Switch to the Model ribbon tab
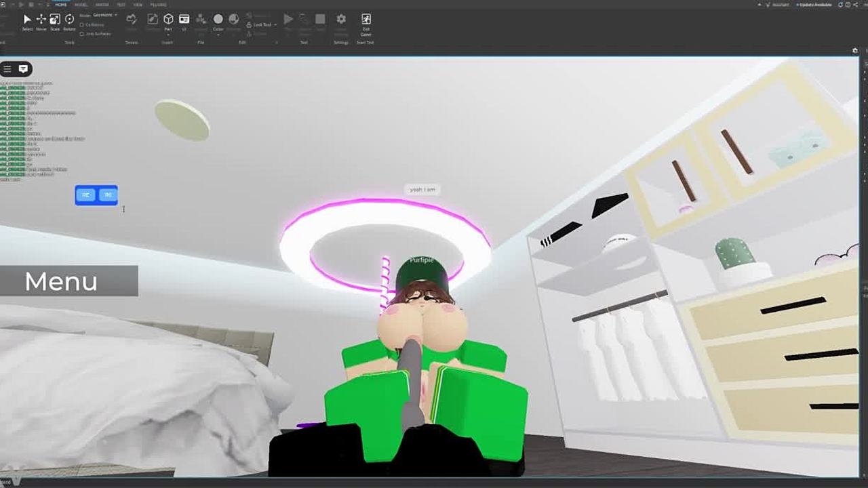The image size is (868, 488). coord(81,5)
